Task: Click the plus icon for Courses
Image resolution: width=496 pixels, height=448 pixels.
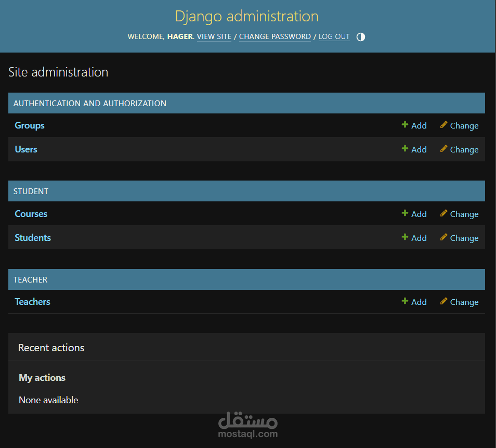Action: tap(404, 213)
